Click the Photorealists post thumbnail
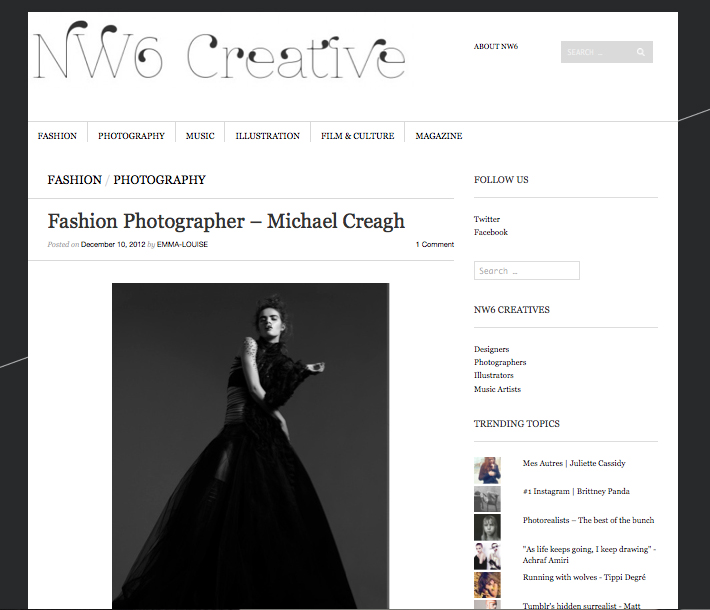 pos(487,527)
